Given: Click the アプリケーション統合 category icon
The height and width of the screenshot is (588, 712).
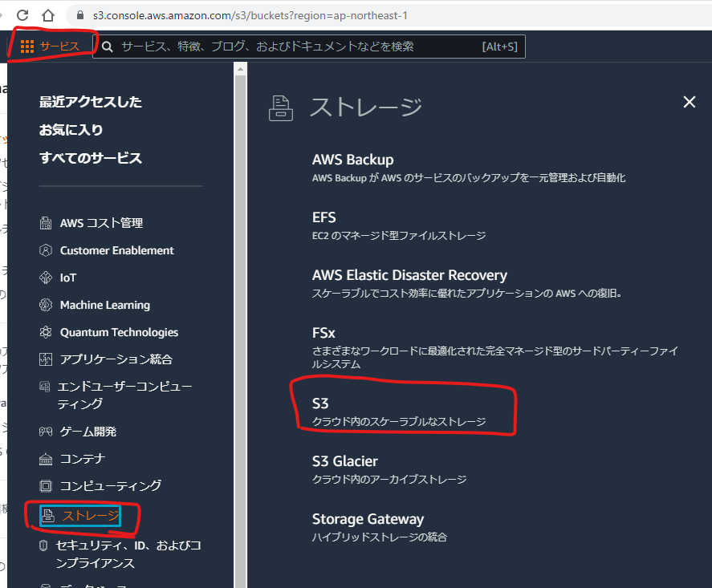Looking at the screenshot, I should click(46, 359).
